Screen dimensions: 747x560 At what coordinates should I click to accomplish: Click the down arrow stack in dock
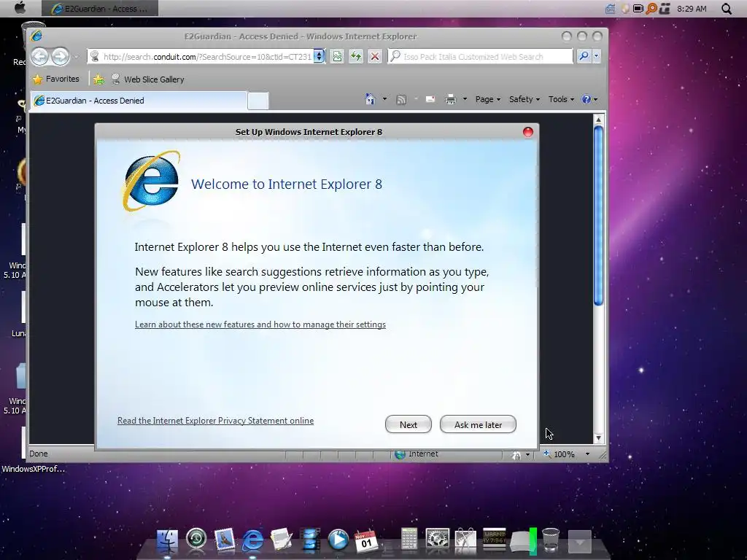tap(580, 542)
